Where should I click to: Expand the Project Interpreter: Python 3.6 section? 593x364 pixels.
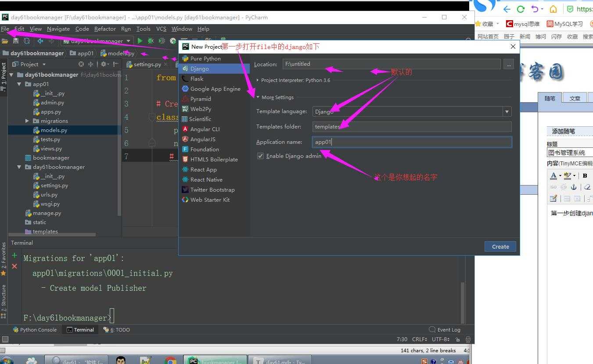click(258, 80)
